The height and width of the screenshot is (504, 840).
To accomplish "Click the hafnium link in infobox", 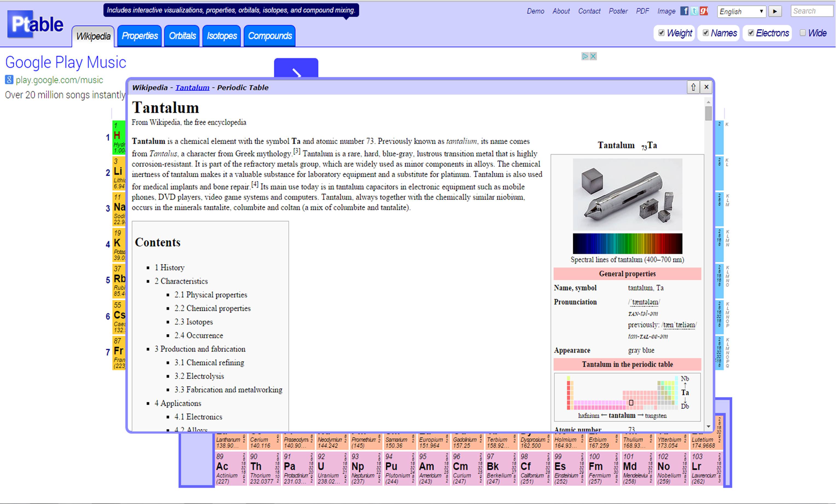I will 589,416.
